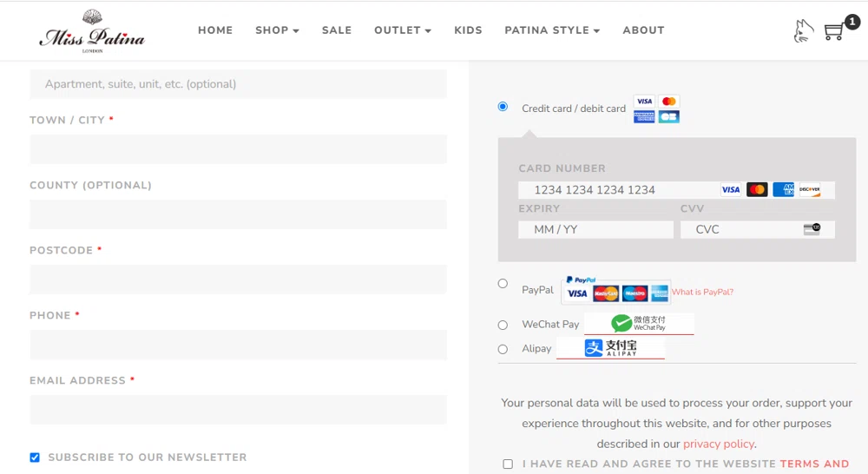
Task: Expand the Shop dropdown menu
Action: point(277,30)
